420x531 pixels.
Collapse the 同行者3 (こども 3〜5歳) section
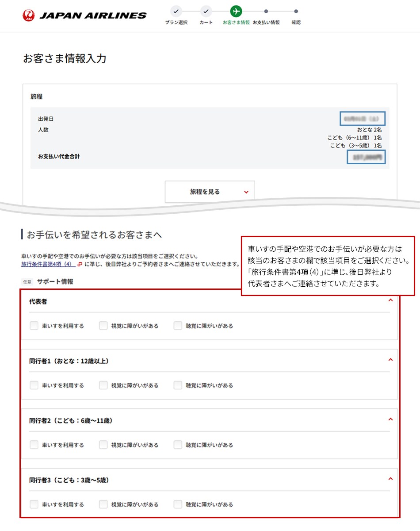click(x=390, y=479)
